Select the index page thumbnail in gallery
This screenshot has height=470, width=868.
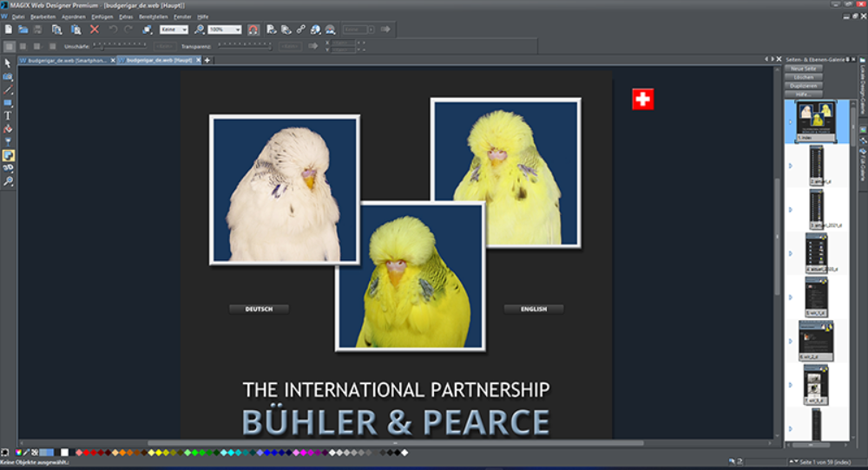816,121
